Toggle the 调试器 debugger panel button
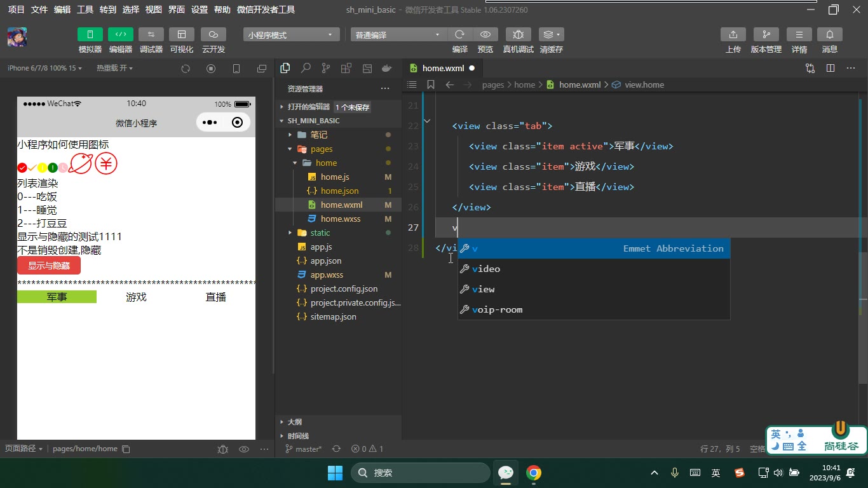The height and width of the screenshot is (488, 868). point(151,34)
